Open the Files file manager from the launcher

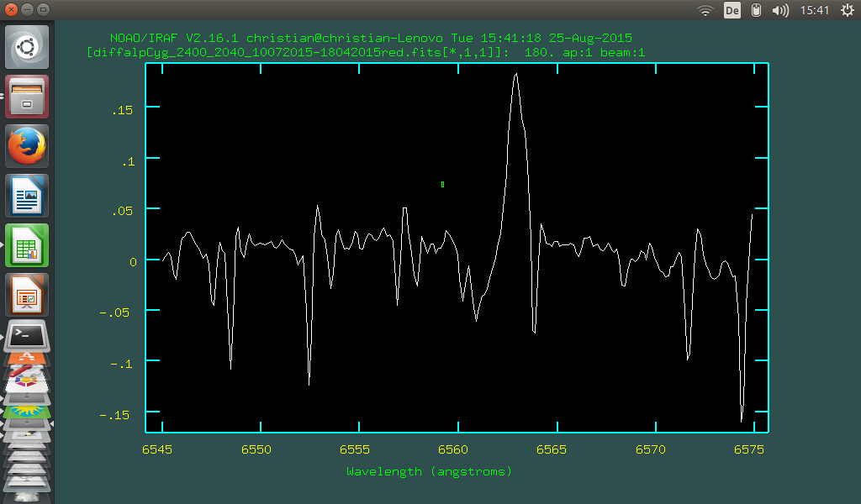pyautogui.click(x=26, y=96)
